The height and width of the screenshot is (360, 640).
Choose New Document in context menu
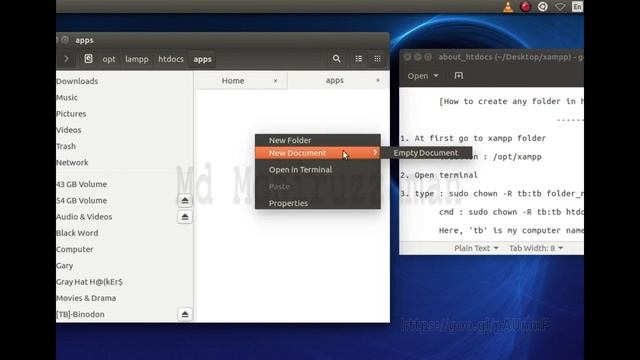point(318,153)
